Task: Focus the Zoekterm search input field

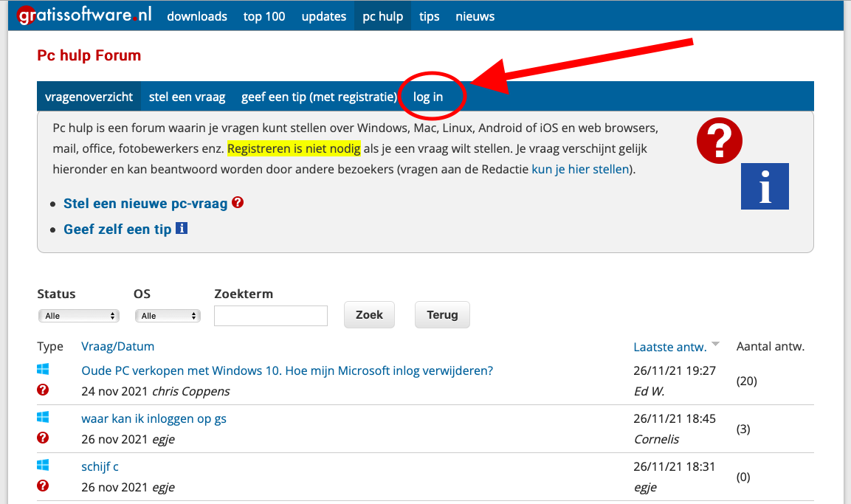Action: click(x=270, y=316)
